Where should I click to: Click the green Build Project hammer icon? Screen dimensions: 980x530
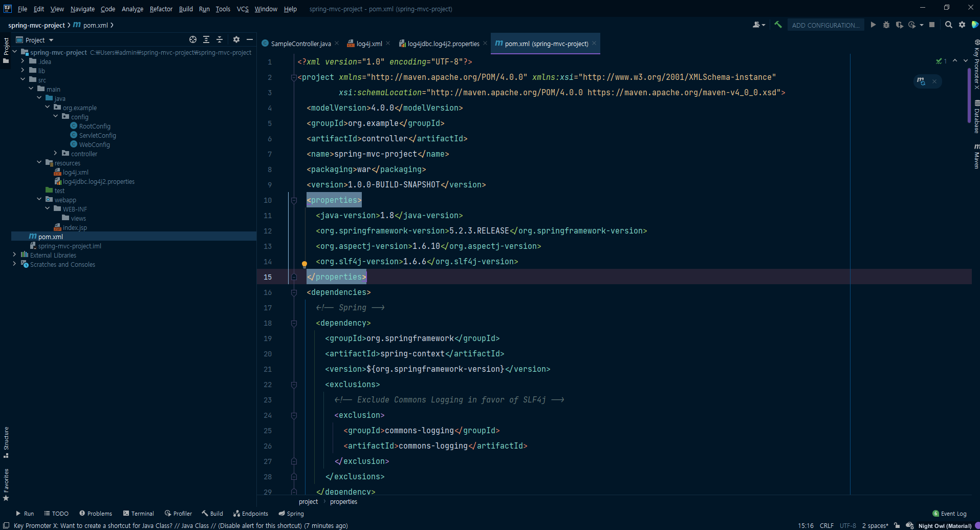tap(778, 25)
